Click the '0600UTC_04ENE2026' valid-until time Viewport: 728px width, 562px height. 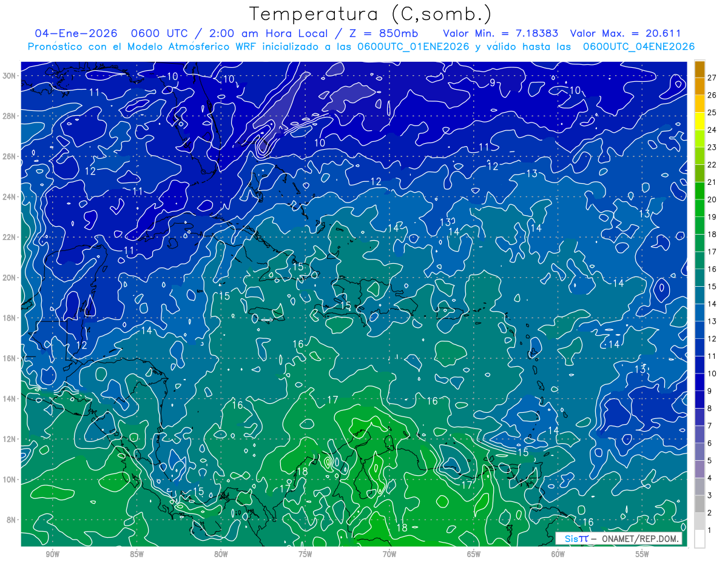[639, 47]
